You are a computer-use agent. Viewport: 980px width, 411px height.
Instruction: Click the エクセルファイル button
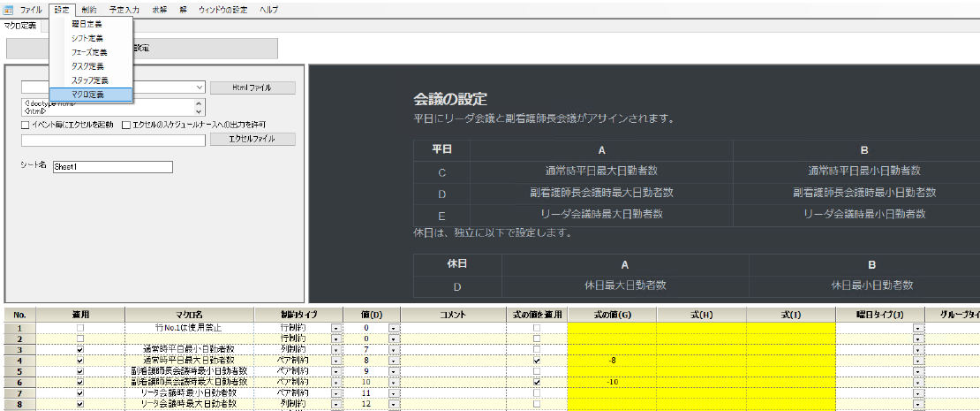point(252,139)
